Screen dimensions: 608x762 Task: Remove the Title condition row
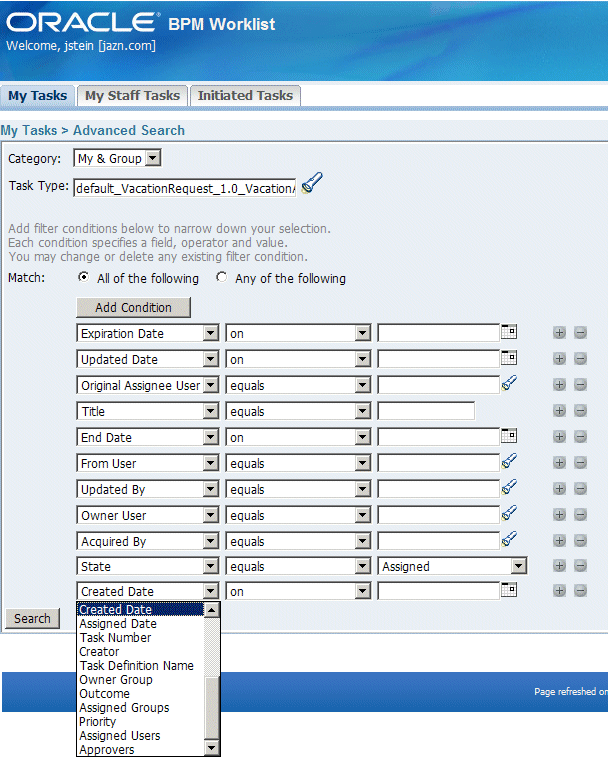coord(580,411)
